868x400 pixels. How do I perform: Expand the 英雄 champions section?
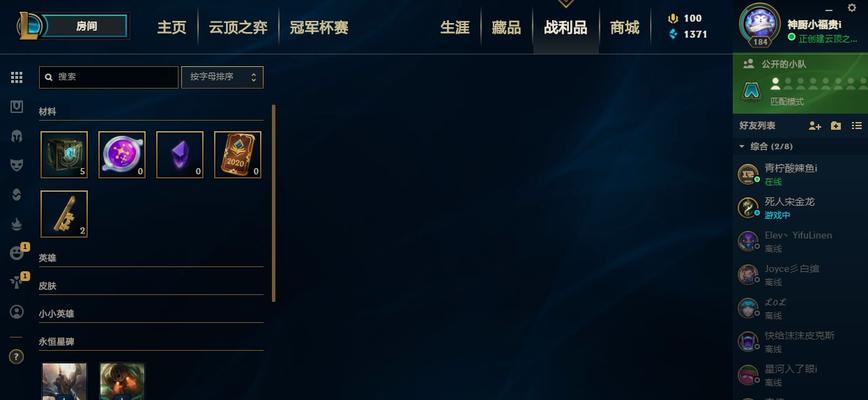[151, 258]
